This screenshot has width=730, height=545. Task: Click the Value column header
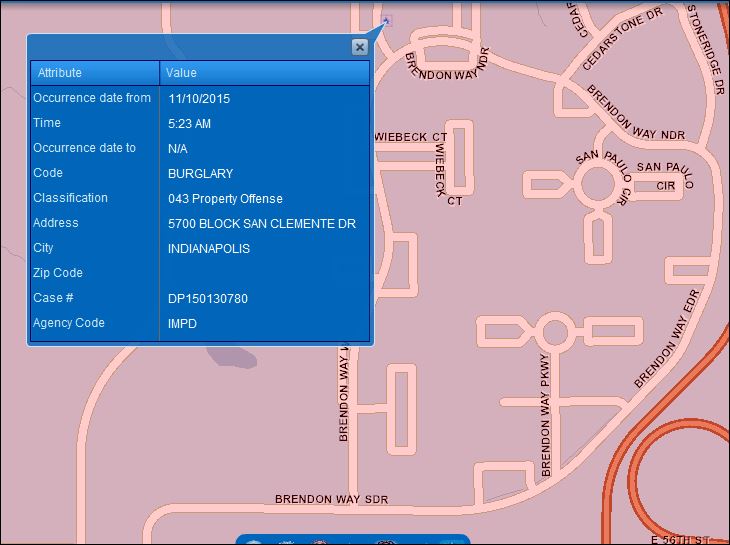181,73
